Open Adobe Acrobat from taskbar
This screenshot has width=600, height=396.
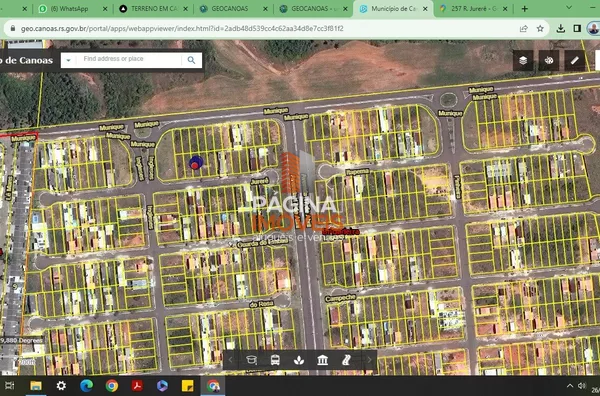[x=137, y=386]
